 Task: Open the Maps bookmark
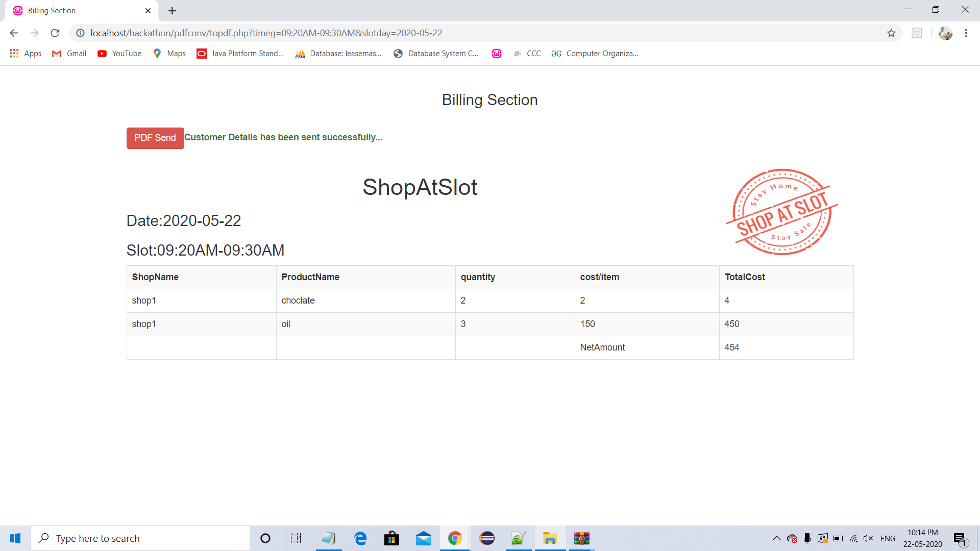click(x=169, y=54)
